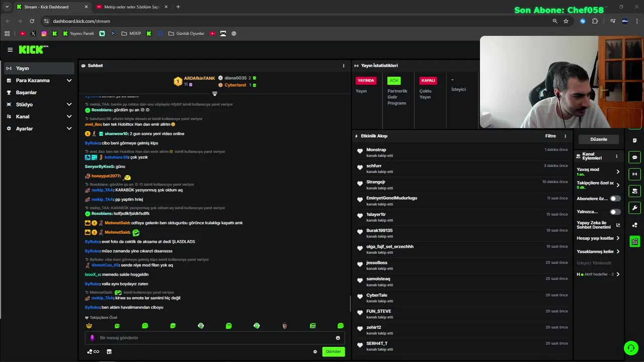Expand Stüdyo sidebar section
This screenshot has width=644, height=362.
coord(39,105)
